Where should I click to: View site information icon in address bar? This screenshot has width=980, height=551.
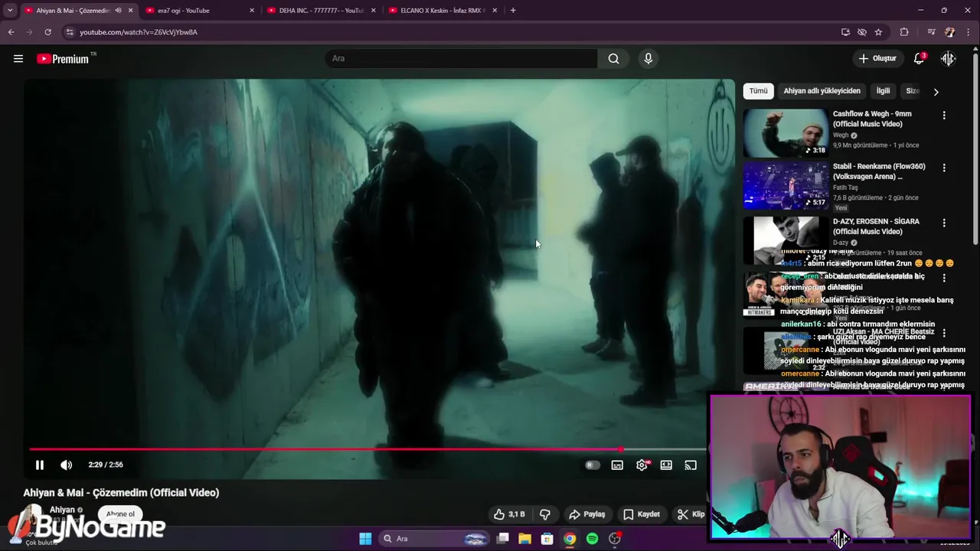[70, 32]
